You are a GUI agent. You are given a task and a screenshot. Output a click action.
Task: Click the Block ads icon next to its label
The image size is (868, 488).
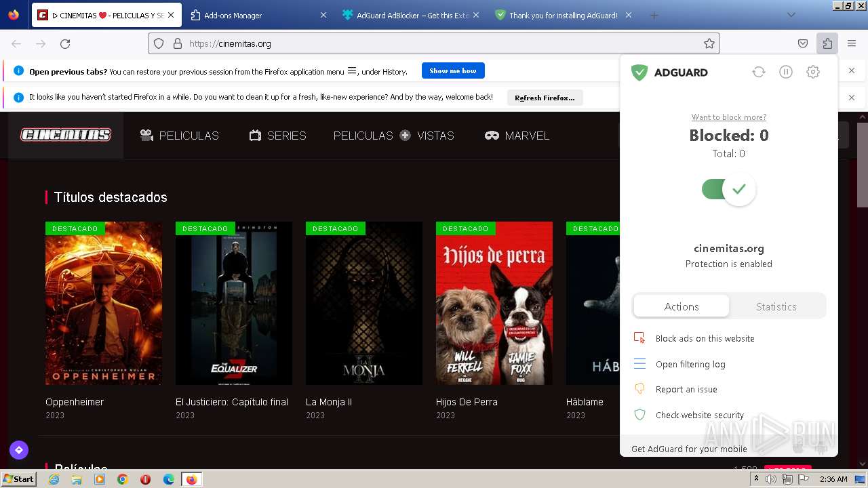pos(639,338)
